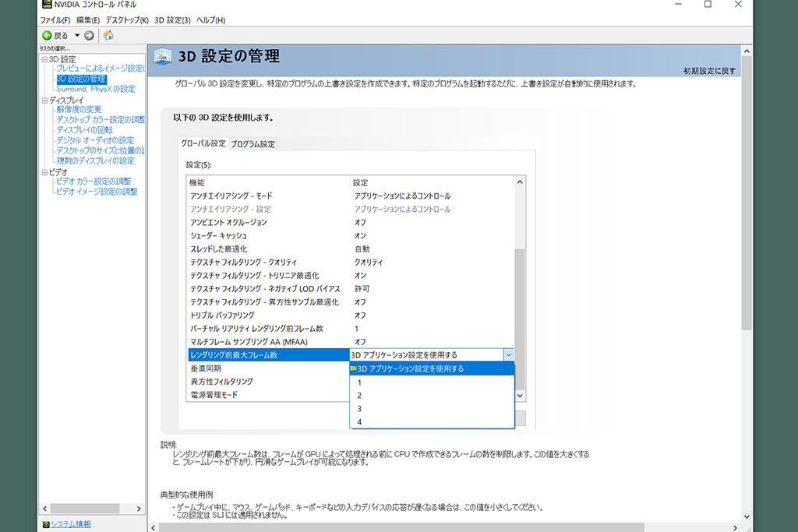Choose option 2 in the open dropdown list
The width and height of the screenshot is (798, 532).
(x=432, y=396)
